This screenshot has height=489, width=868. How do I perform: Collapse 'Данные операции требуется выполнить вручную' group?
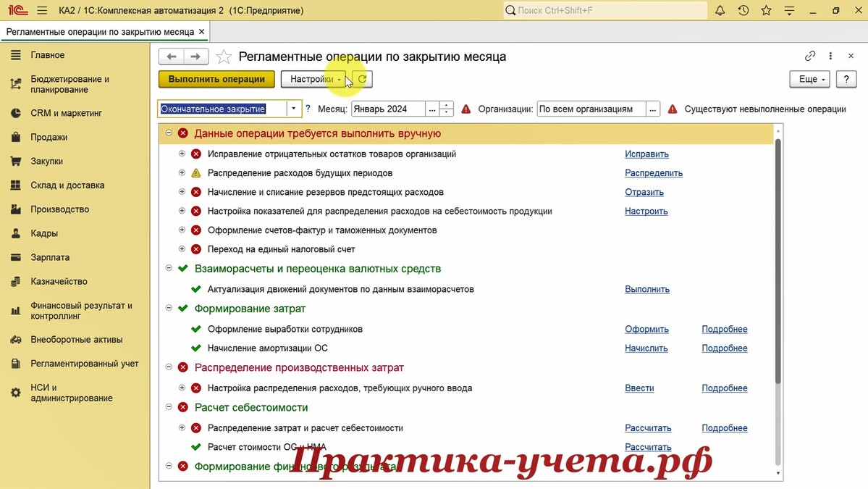pos(169,133)
